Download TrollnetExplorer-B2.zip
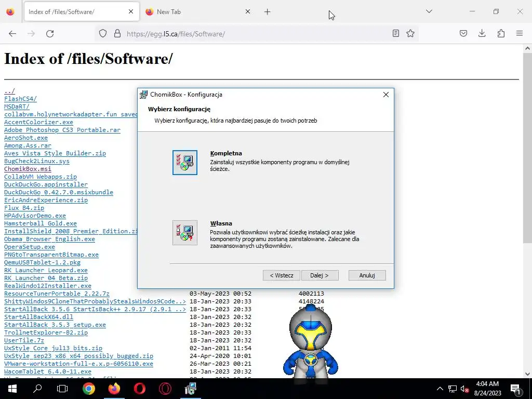 coord(46,333)
